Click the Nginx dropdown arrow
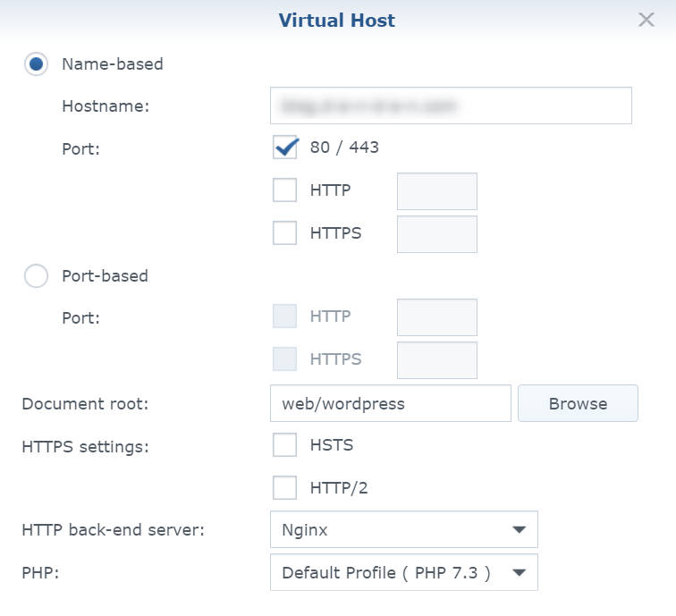Viewport: 676px width, 616px height. [x=519, y=530]
